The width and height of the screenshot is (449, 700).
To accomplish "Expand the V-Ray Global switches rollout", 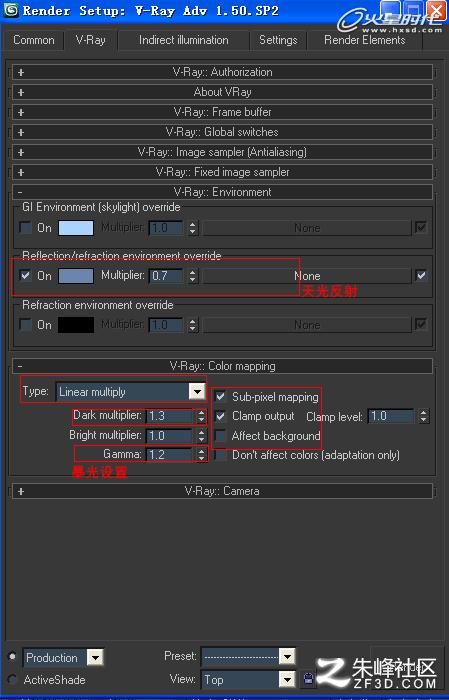I will point(222,132).
